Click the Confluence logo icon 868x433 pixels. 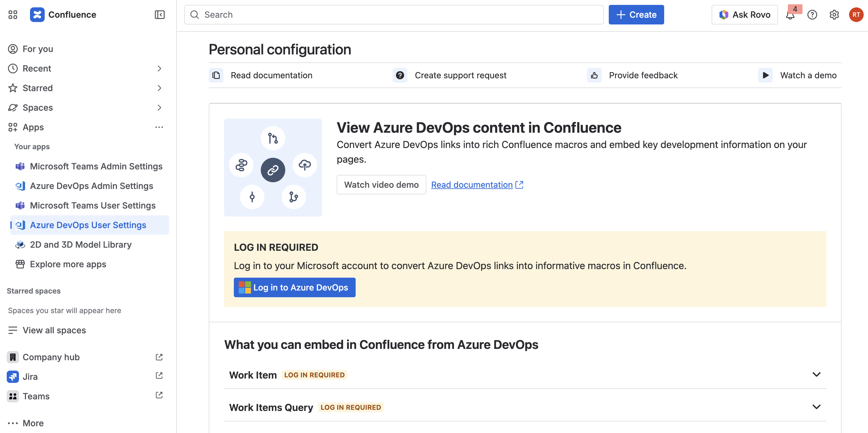[x=37, y=14]
